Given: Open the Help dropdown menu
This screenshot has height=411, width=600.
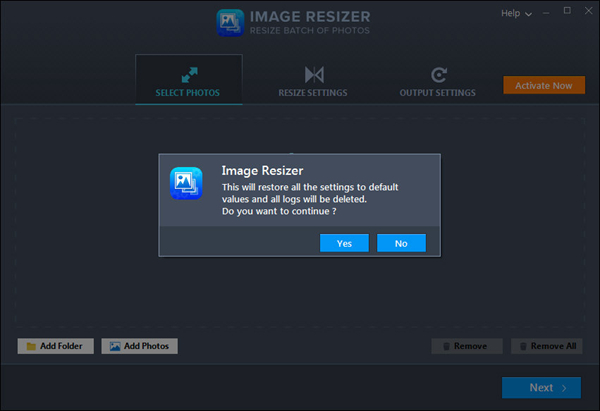Looking at the screenshot, I should tap(516, 13).
